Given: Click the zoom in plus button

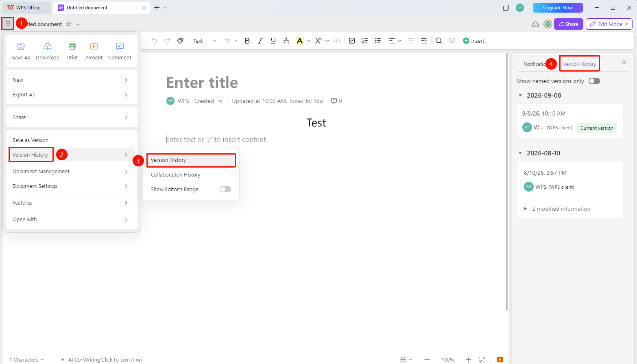Looking at the screenshot, I should coord(469,360).
